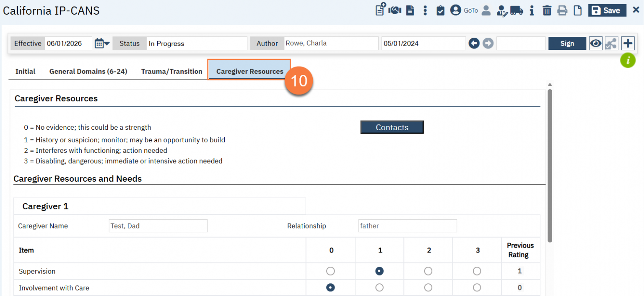
Task: Click the person-with-pencil edit icon
Action: [502, 10]
